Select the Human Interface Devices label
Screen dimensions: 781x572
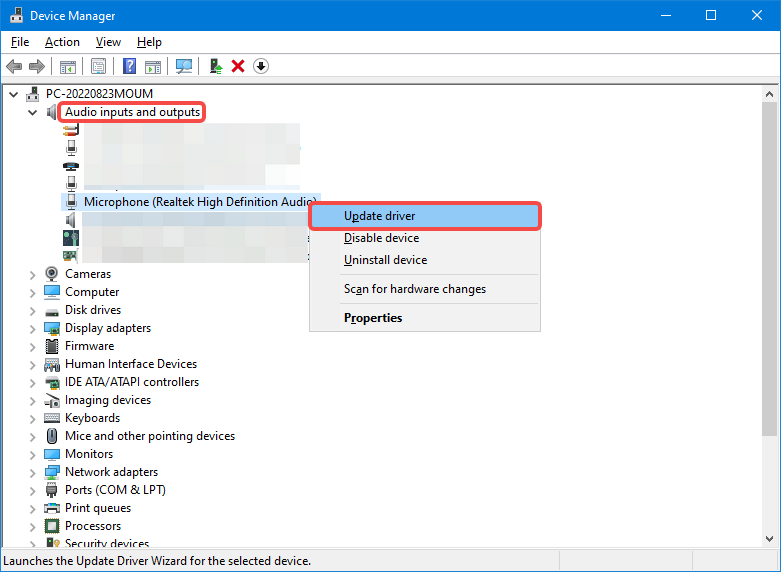(x=131, y=364)
